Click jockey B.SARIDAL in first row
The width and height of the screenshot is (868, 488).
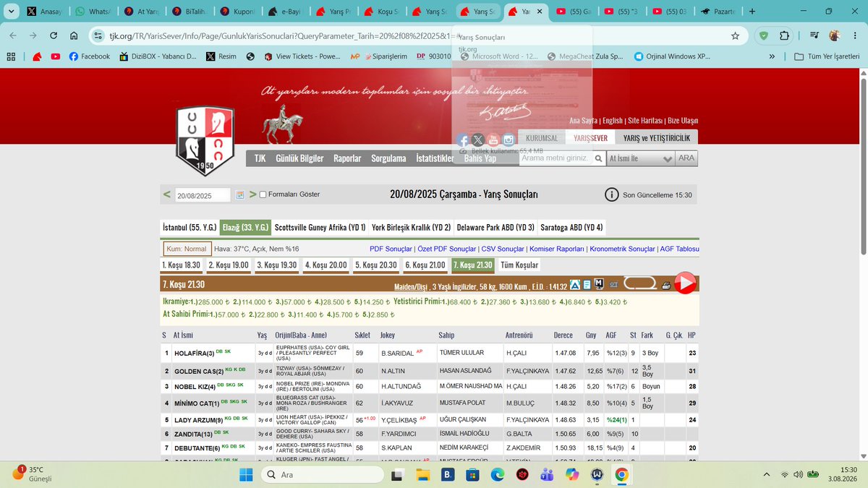click(x=397, y=354)
